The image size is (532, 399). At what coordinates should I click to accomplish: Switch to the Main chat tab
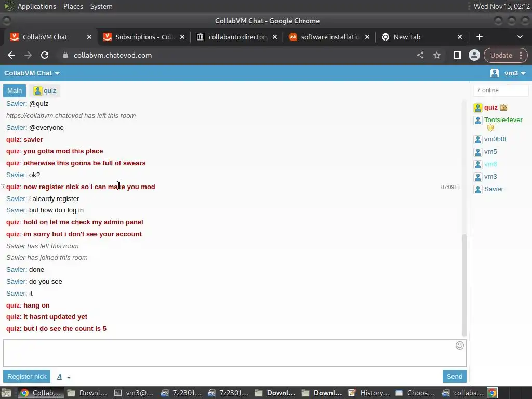tap(15, 90)
